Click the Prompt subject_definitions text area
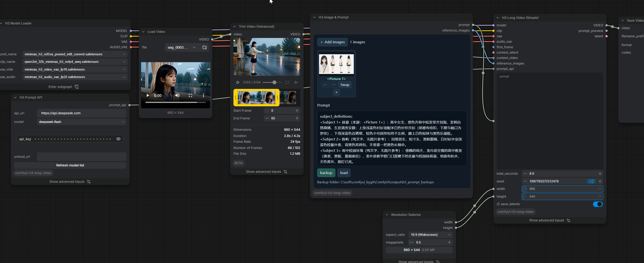644x263 pixels. [392, 139]
